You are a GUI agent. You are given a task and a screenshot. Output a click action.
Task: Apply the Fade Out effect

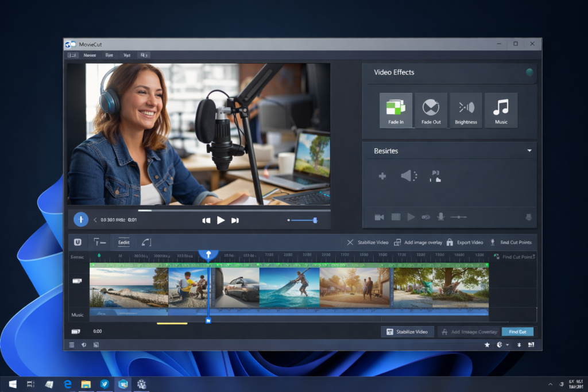pyautogui.click(x=431, y=110)
